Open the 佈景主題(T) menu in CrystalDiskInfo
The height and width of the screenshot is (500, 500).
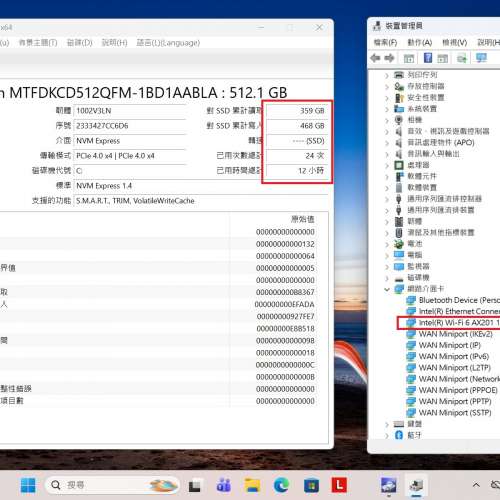coord(38,43)
